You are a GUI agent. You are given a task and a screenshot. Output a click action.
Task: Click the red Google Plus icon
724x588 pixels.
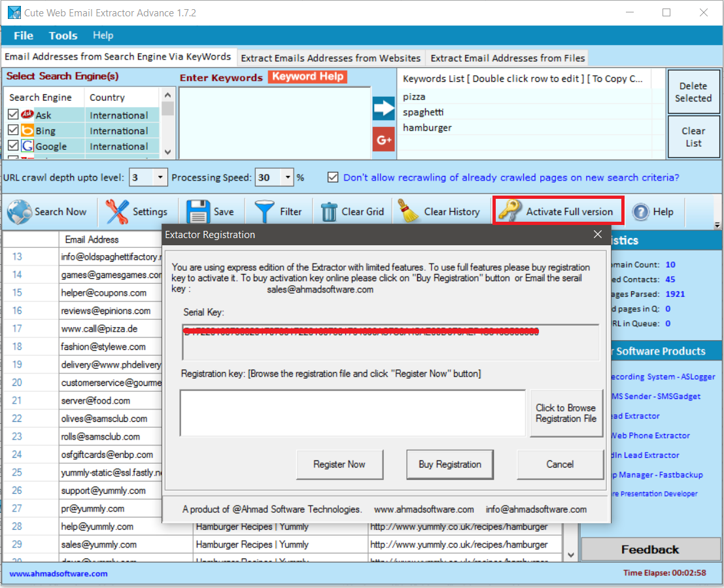pos(384,139)
